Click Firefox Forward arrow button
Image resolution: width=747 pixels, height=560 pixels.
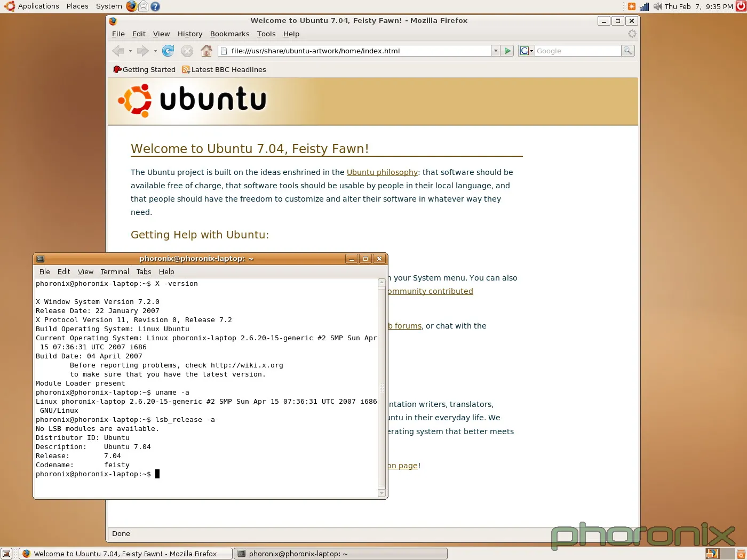pos(142,51)
